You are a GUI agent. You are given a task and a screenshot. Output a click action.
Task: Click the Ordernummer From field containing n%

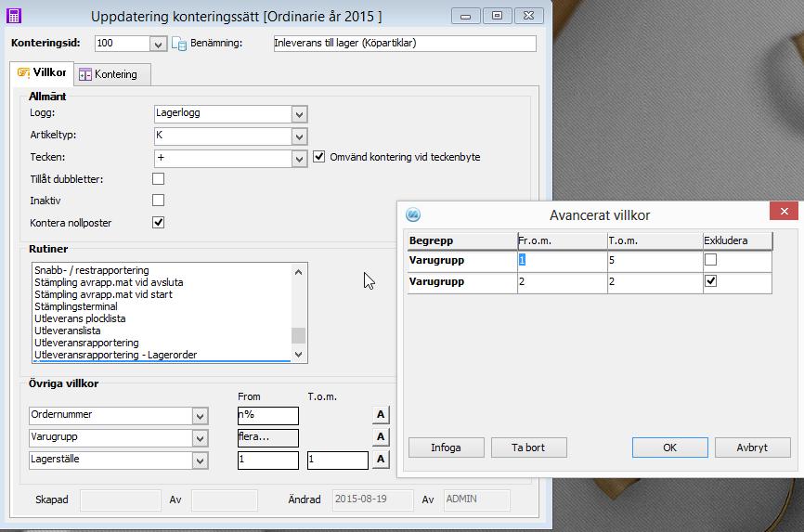point(268,415)
